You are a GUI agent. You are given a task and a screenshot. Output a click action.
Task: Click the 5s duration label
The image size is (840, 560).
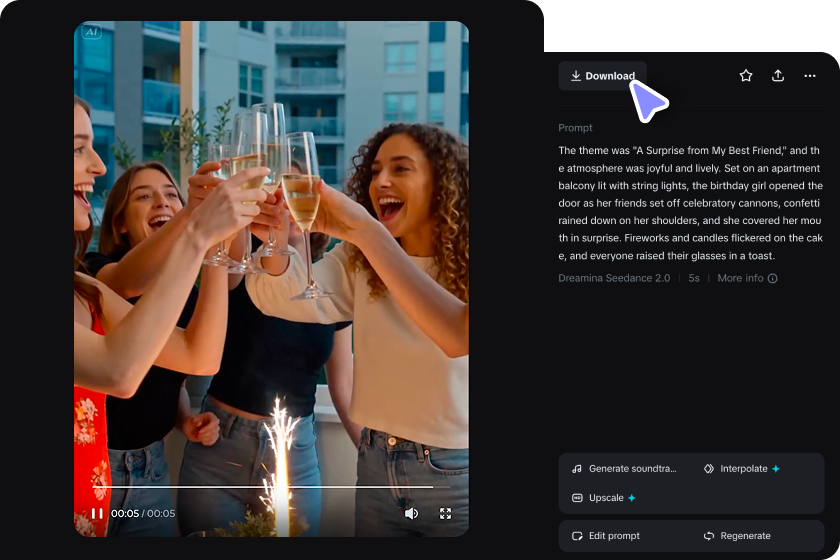click(x=694, y=278)
